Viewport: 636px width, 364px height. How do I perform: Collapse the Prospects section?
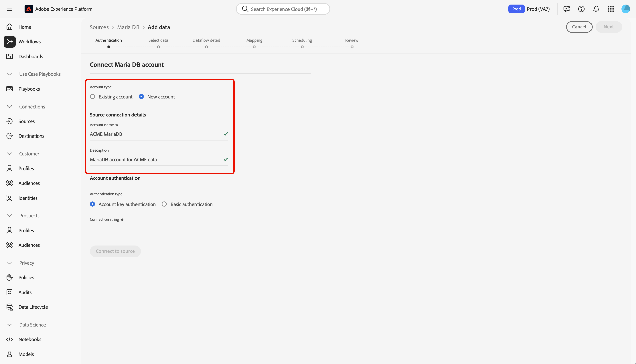10,216
